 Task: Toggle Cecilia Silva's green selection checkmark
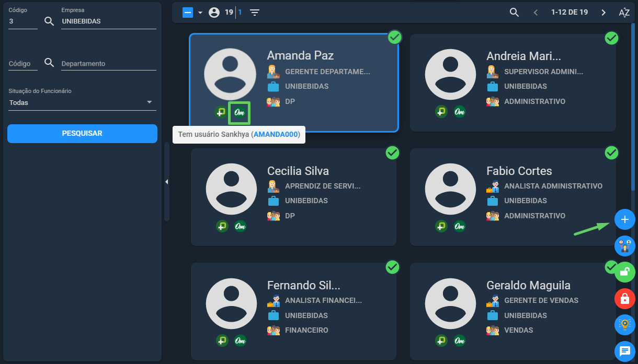(x=392, y=152)
